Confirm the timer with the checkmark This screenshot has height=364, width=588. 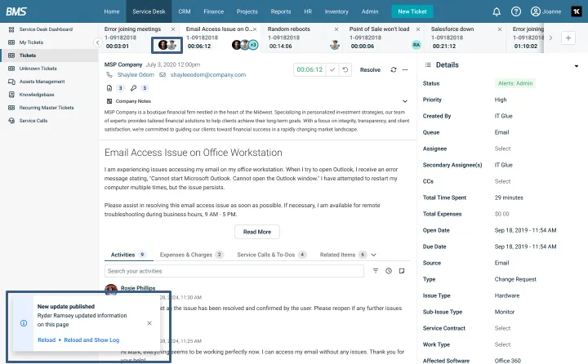[332, 70]
